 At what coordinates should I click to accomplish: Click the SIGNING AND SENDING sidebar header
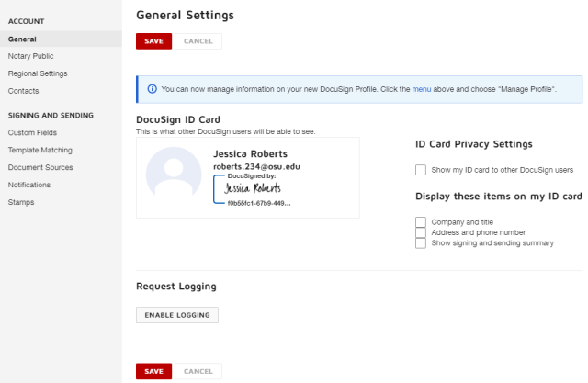(x=51, y=116)
